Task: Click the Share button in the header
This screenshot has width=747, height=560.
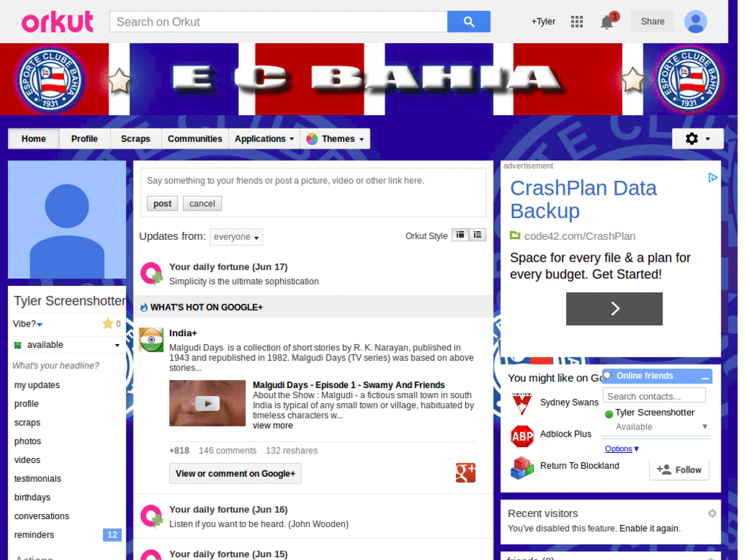Action: (653, 21)
